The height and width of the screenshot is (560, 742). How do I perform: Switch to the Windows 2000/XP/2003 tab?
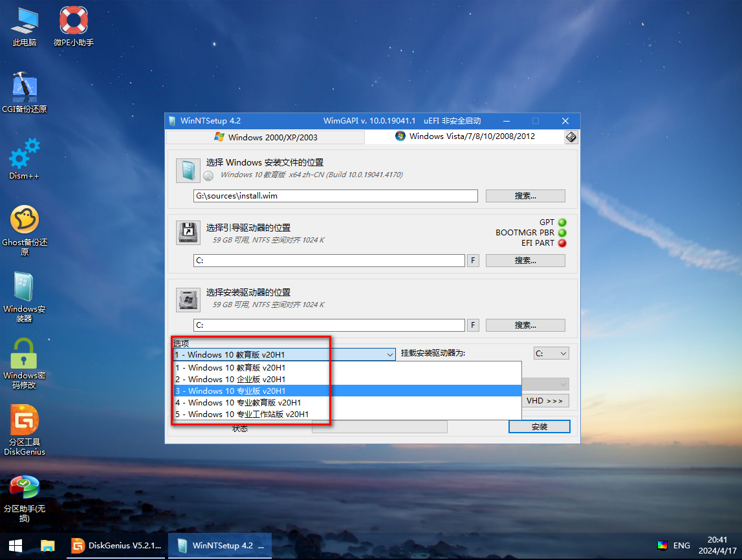coord(265,137)
